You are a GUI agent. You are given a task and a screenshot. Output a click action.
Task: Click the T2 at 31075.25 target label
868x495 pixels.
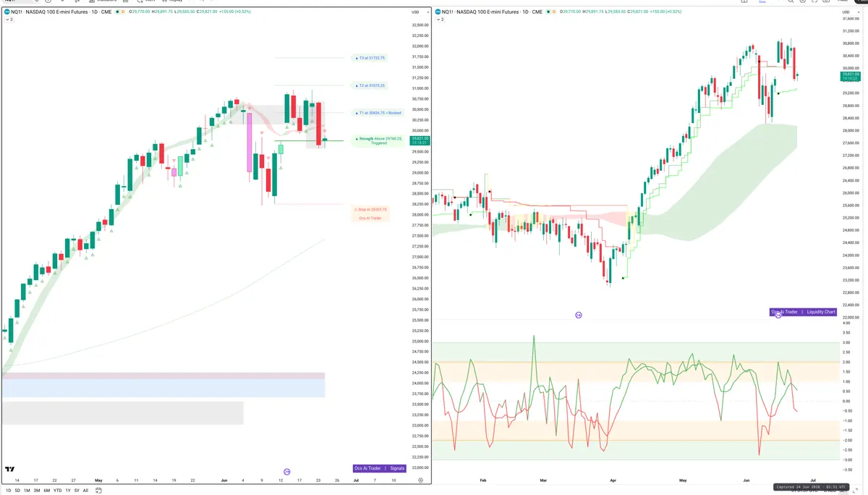369,85
